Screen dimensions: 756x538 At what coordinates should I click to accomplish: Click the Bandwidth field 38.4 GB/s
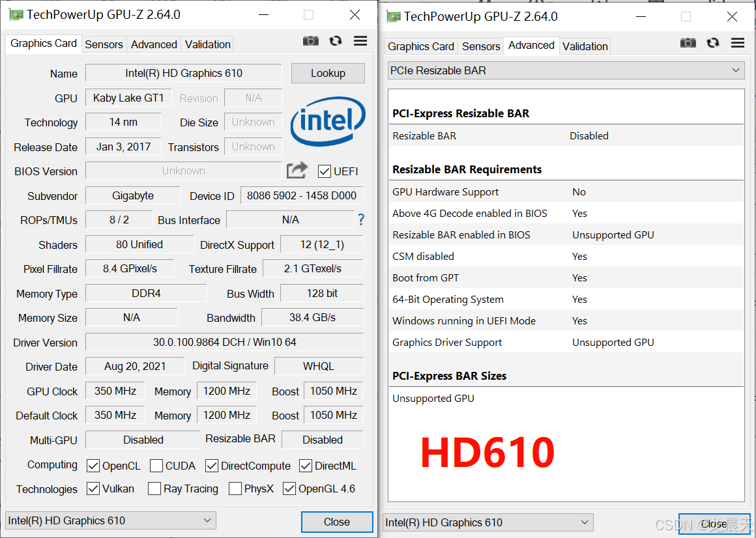(x=312, y=317)
